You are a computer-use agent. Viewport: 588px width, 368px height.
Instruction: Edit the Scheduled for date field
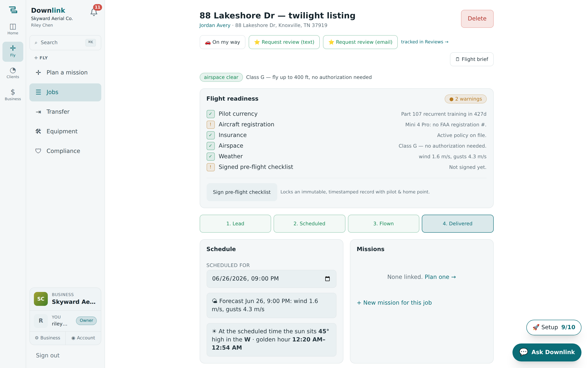pos(271,279)
